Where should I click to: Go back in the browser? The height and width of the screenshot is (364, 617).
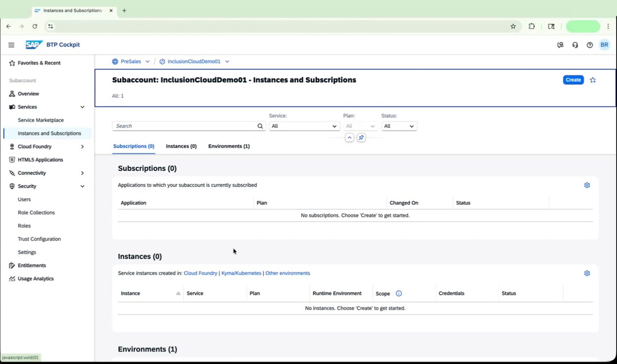8,26
